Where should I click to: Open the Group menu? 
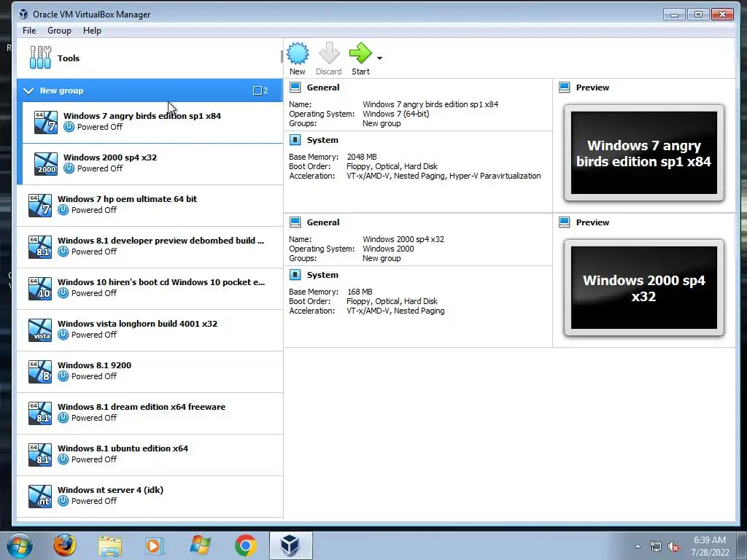pos(59,31)
